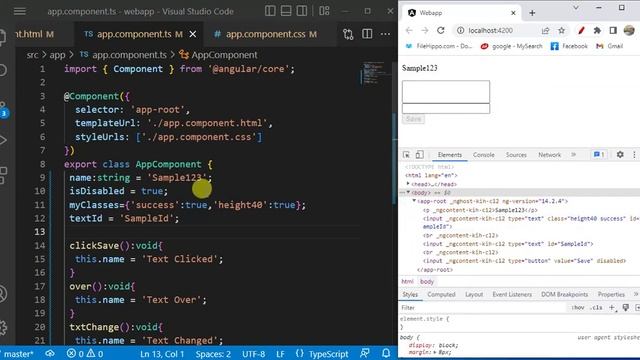Open DevTools issues counter badge
Viewport: 640px width, 360px height.
pyautogui.click(x=599, y=155)
